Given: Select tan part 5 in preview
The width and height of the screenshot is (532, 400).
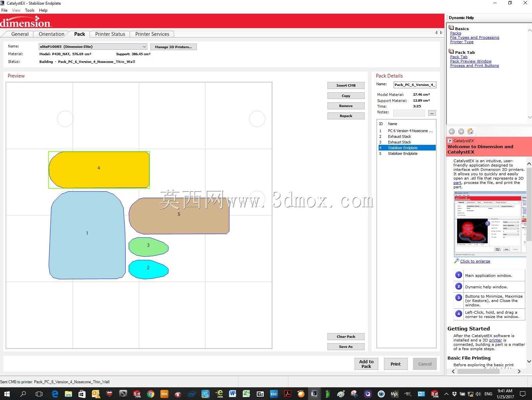Looking at the screenshot, I should pos(179,216).
